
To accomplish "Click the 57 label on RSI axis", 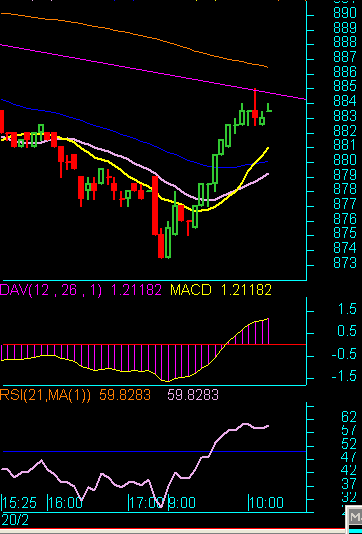I will (x=349, y=431).
